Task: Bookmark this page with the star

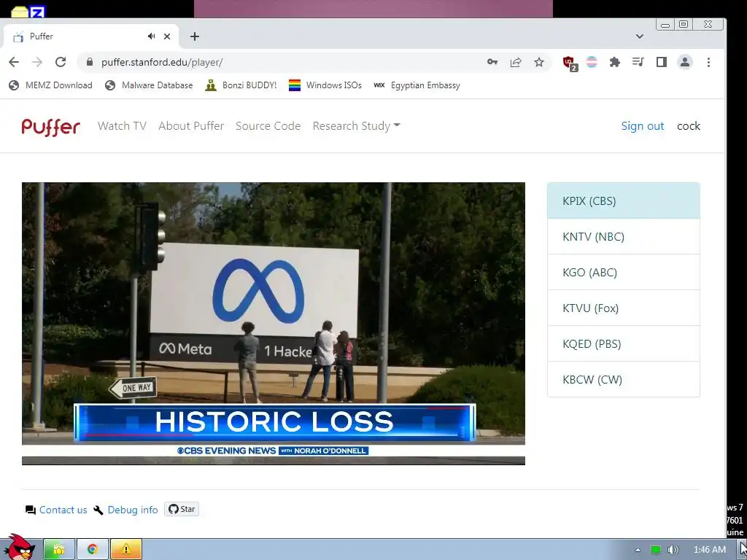Action: (539, 62)
